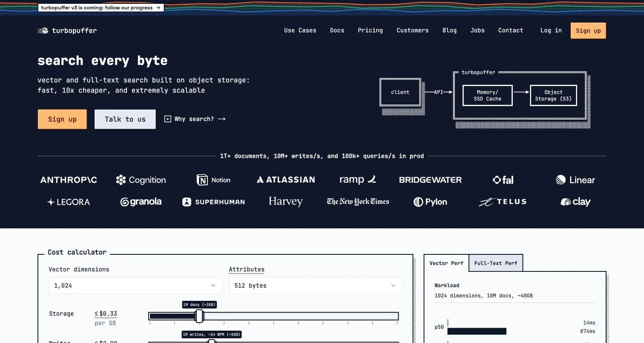Click the Legora customer logo
The height and width of the screenshot is (343, 644).
pyautogui.click(x=69, y=202)
